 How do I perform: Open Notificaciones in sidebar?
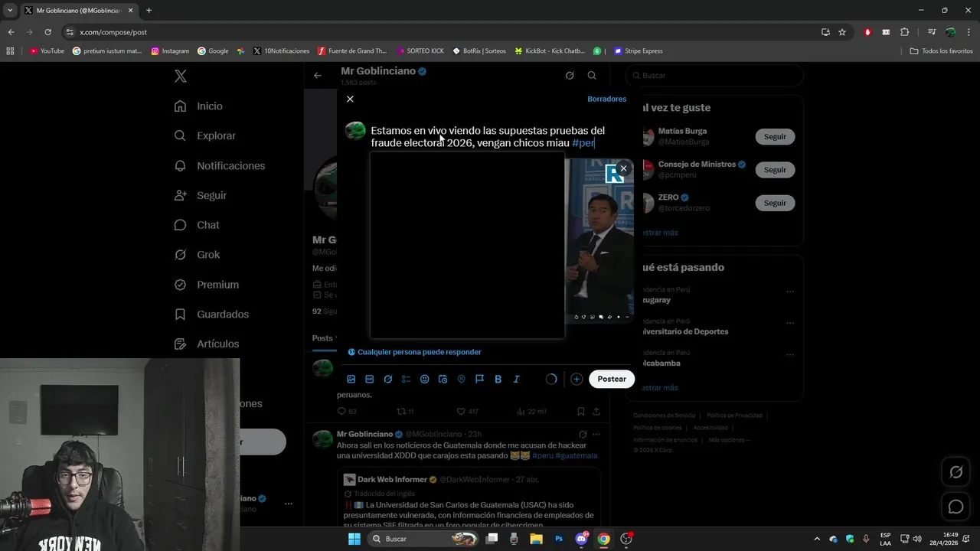[219, 165]
